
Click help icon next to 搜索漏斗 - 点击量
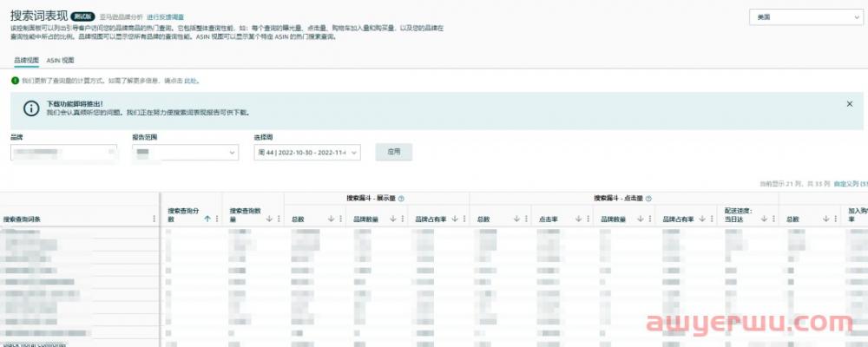tap(648, 198)
